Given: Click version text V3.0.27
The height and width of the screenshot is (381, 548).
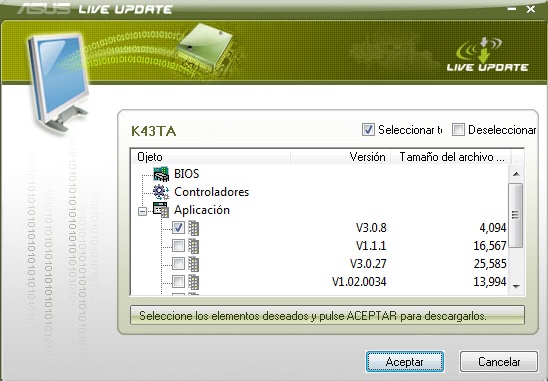Looking at the screenshot, I should 368,264.
